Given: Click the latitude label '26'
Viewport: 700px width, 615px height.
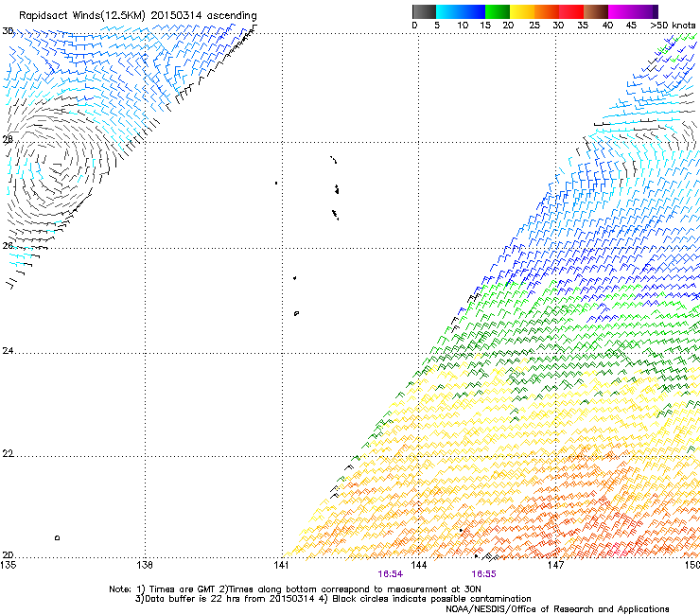Looking at the screenshot, I should pos(8,246).
